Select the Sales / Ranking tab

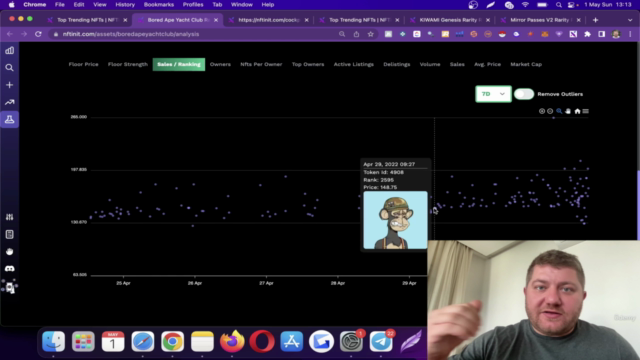pos(179,64)
